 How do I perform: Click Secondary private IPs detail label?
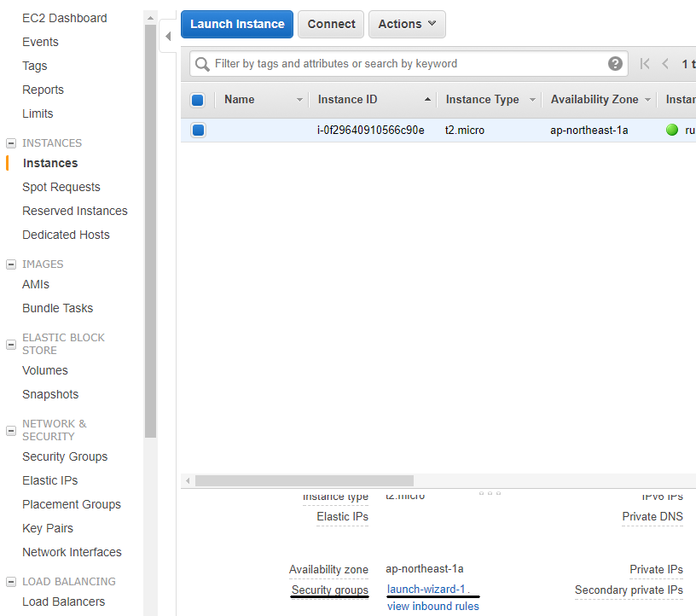[x=629, y=590]
